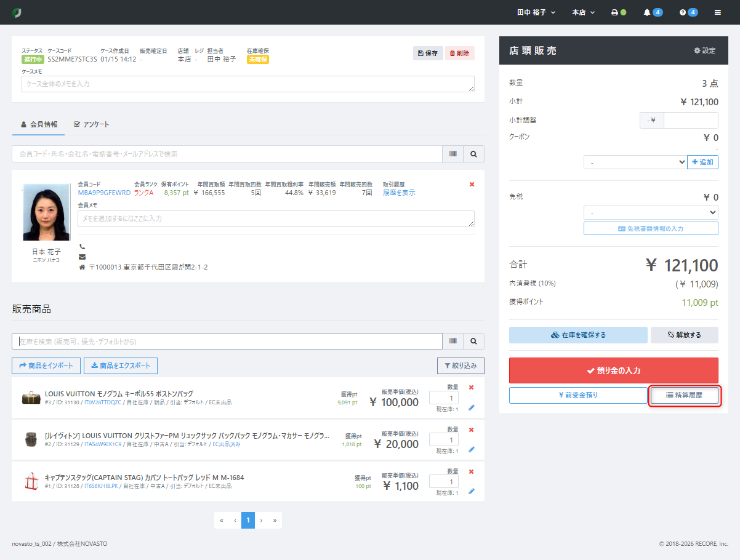740x560 pixels.
Task: Open the 免税 tax-free dropdown
Action: pos(651,212)
